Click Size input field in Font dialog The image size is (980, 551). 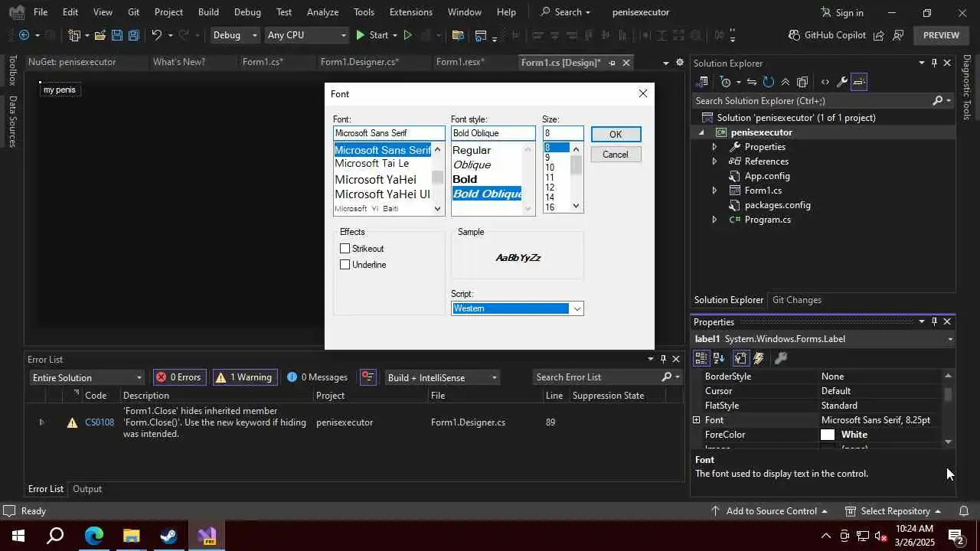tap(563, 133)
